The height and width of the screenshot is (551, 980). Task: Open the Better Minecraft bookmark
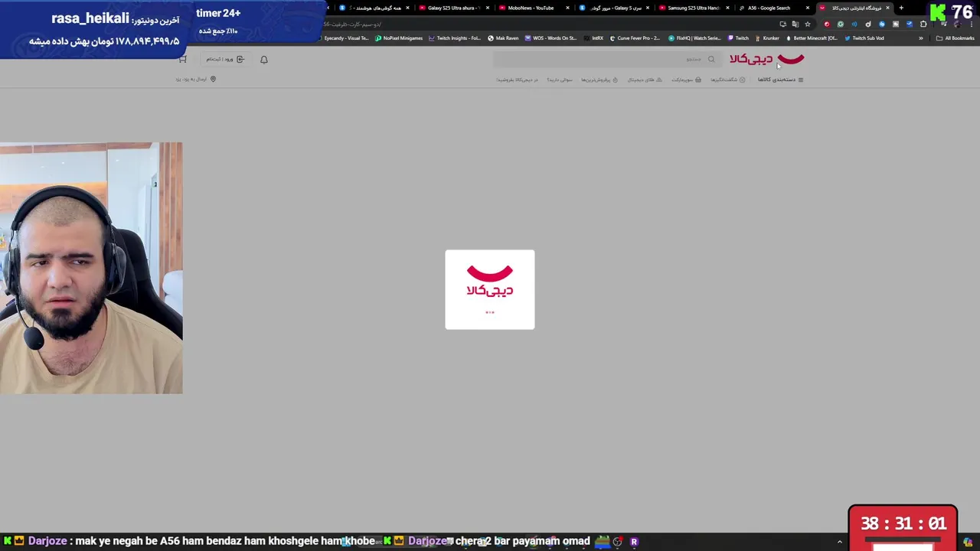tap(812, 38)
